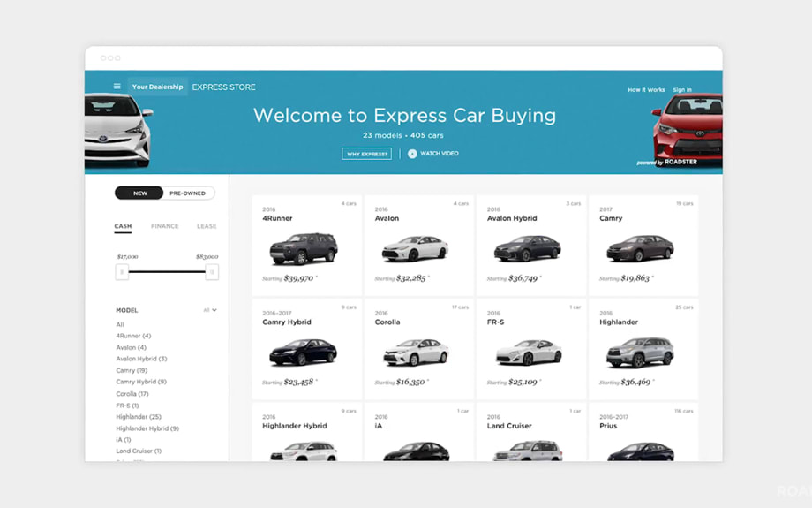This screenshot has height=508, width=812.
Task: Open the EXPRESS STORE link
Action: click(223, 87)
